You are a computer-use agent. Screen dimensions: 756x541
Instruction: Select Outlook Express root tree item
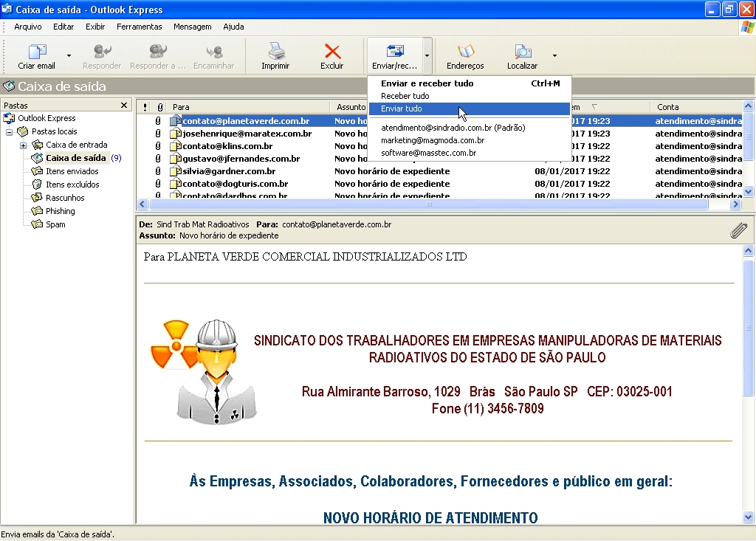(47, 118)
